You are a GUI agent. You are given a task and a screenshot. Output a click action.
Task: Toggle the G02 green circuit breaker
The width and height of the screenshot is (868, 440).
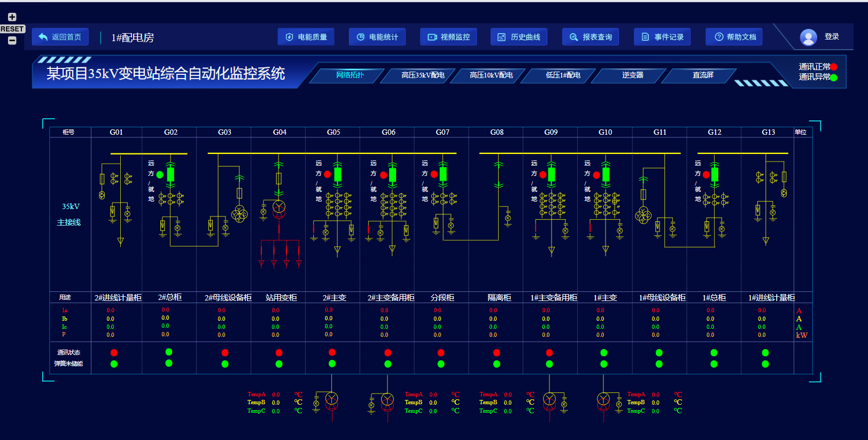[170, 174]
